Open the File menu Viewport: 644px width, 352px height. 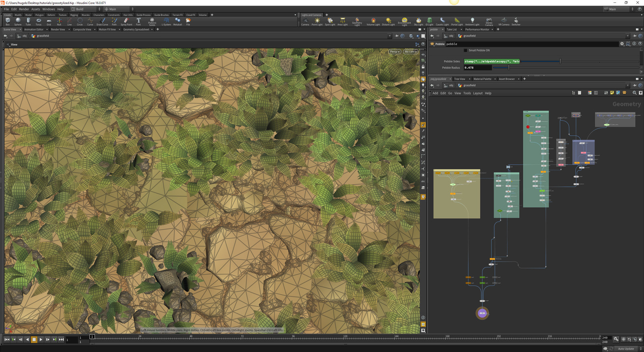click(x=6, y=9)
